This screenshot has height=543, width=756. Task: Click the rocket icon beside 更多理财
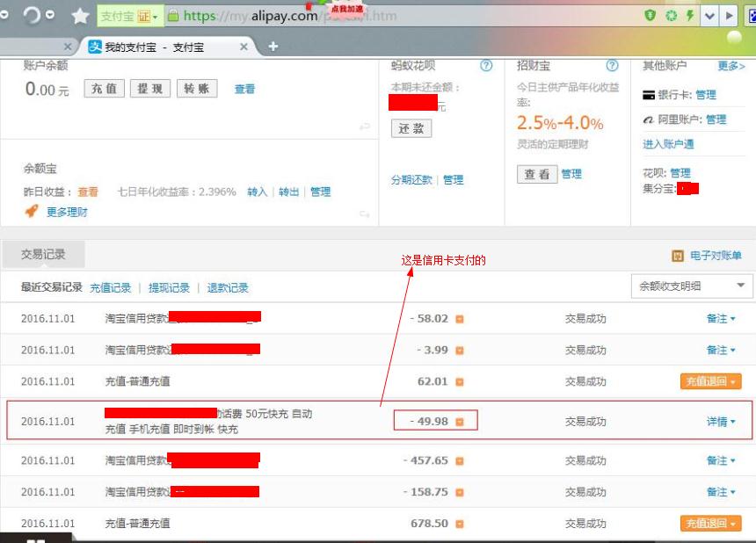click(32, 211)
